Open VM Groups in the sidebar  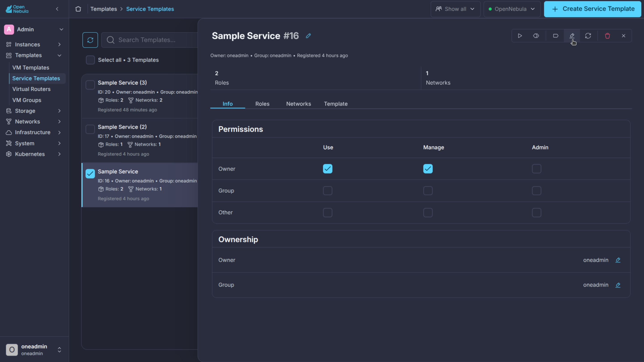click(27, 100)
